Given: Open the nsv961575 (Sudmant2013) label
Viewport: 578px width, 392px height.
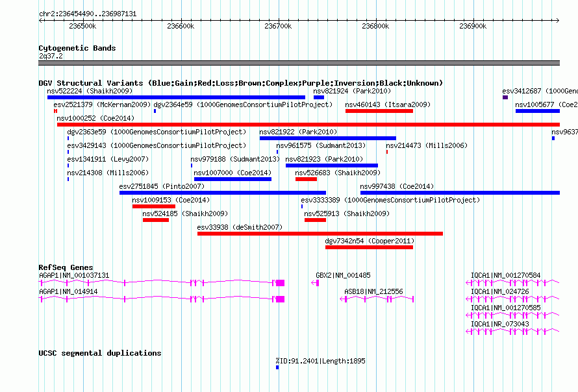Looking at the screenshot, I should 321,145.
